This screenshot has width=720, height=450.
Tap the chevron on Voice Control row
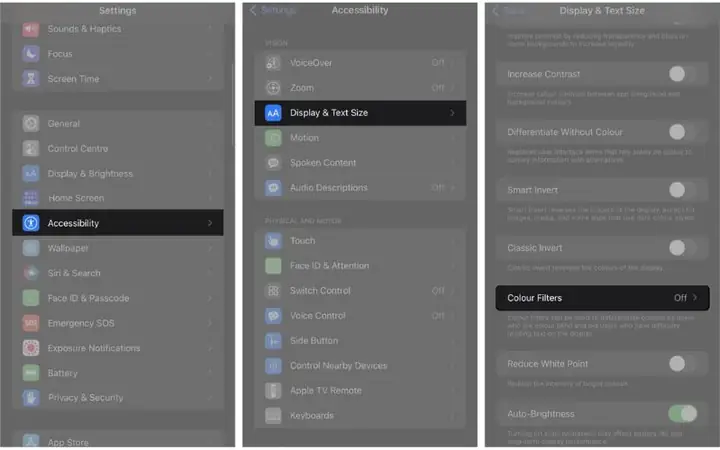point(452,316)
